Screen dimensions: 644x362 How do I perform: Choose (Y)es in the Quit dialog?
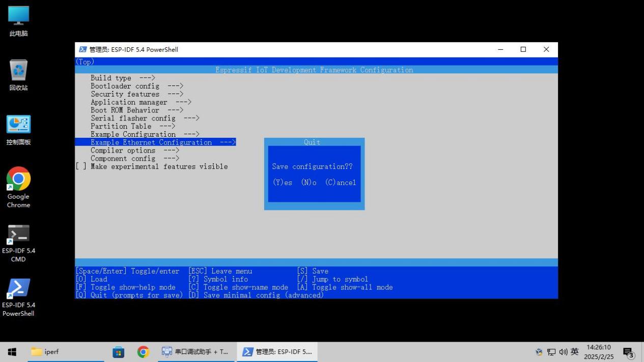point(283,183)
